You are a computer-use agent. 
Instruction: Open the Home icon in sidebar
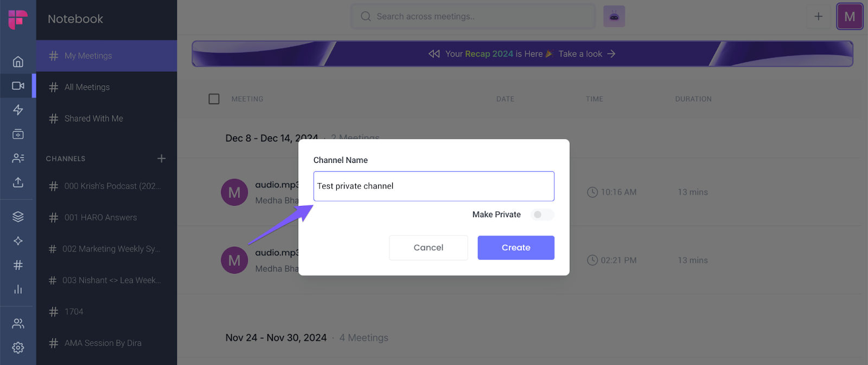(18, 62)
